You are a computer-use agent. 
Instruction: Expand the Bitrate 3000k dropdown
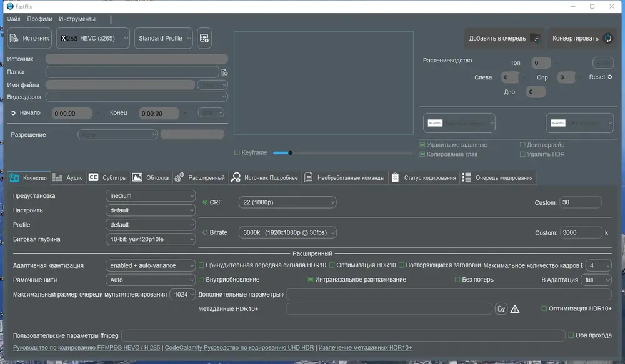click(x=287, y=233)
